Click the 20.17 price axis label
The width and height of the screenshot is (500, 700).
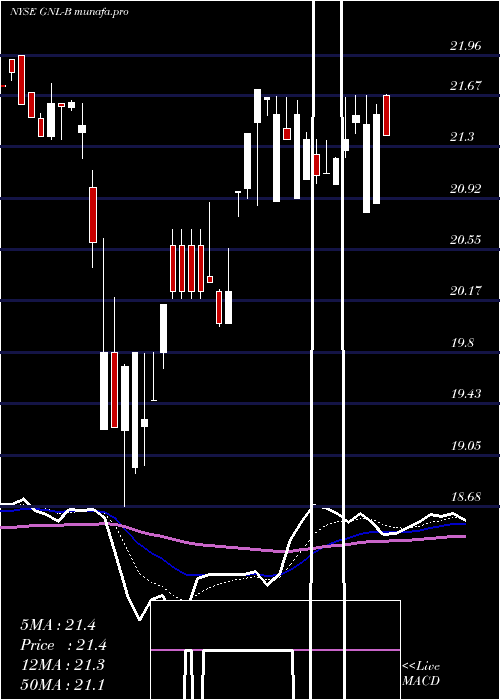pos(466,291)
